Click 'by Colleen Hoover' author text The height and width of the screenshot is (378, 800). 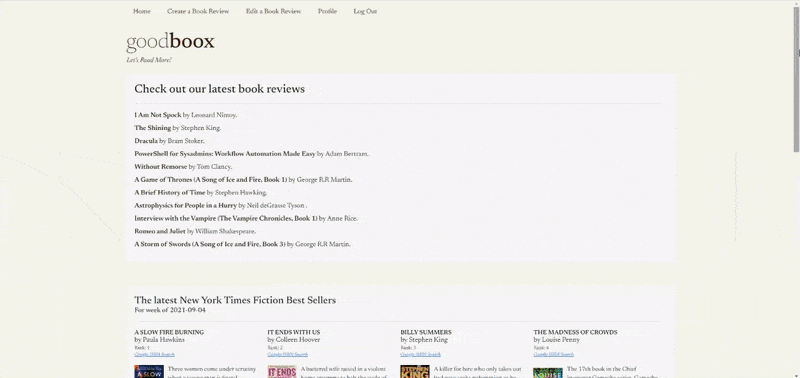pos(293,340)
